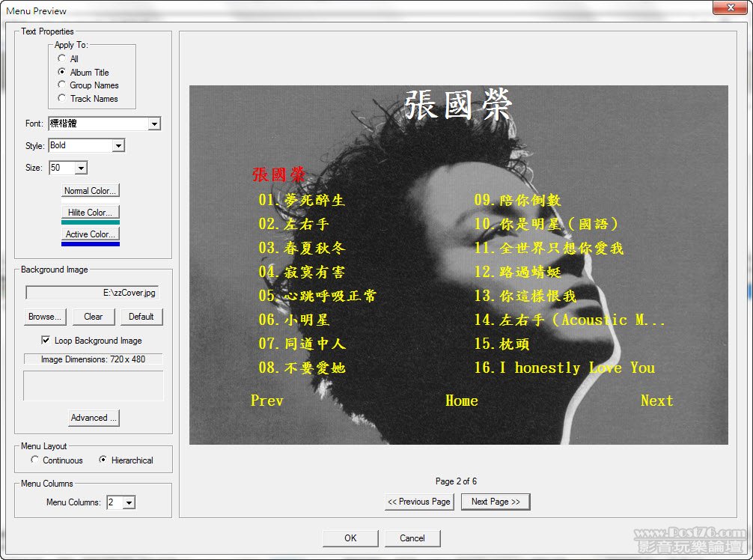Click the Cancel button
This screenshot has width=753, height=560.
click(x=412, y=538)
